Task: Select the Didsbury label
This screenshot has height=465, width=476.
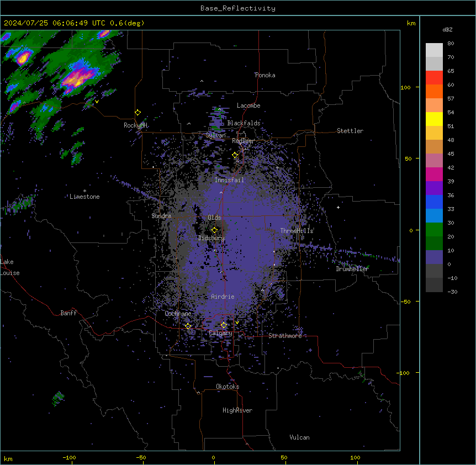Action: tap(211, 238)
